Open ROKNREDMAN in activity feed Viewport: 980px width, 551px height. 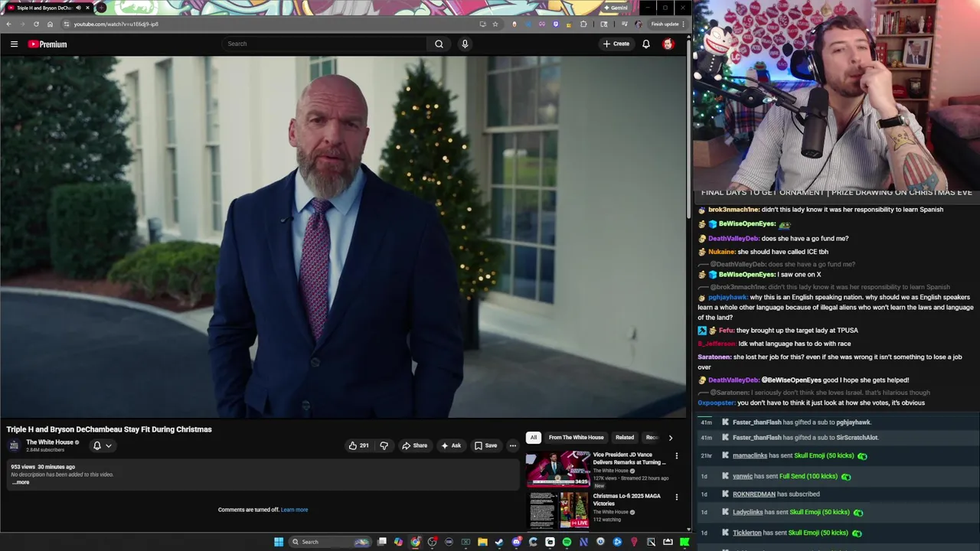[x=754, y=494]
